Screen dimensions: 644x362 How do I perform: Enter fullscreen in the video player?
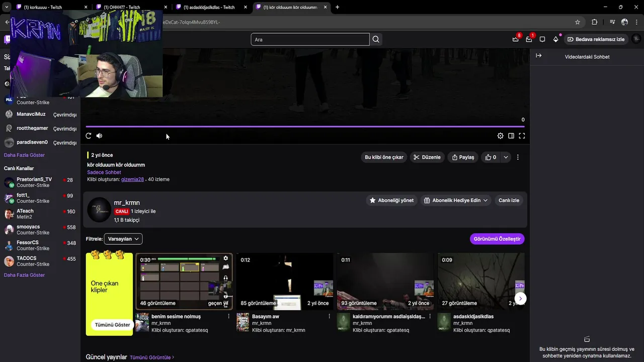522,136
